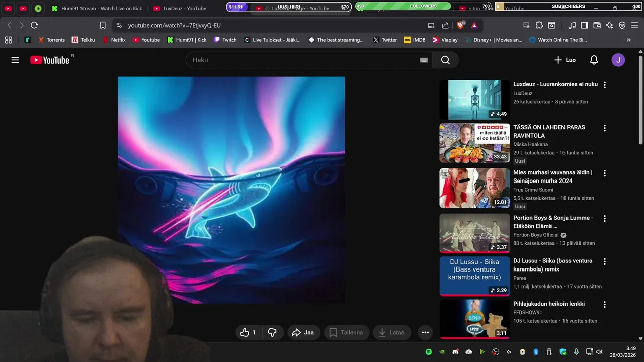This screenshot has height=362, width=644.
Task: Open OBS Studio tray icon
Action: [496, 352]
